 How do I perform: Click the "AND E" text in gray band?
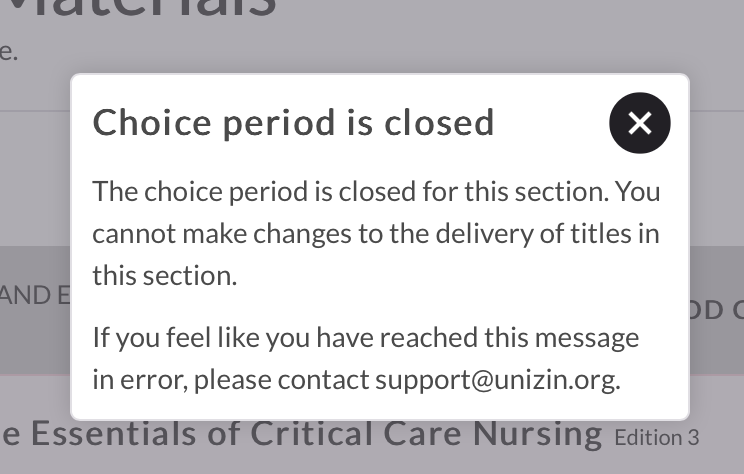(35, 295)
